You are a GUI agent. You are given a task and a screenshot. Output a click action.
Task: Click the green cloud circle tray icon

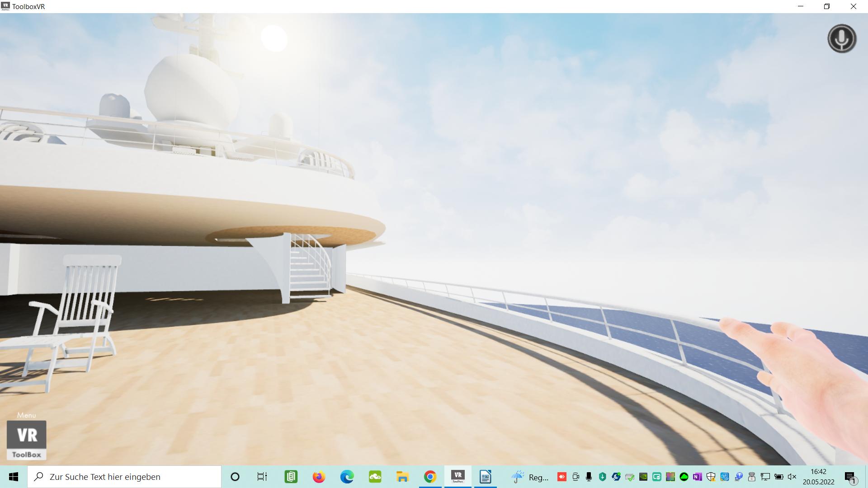684,477
